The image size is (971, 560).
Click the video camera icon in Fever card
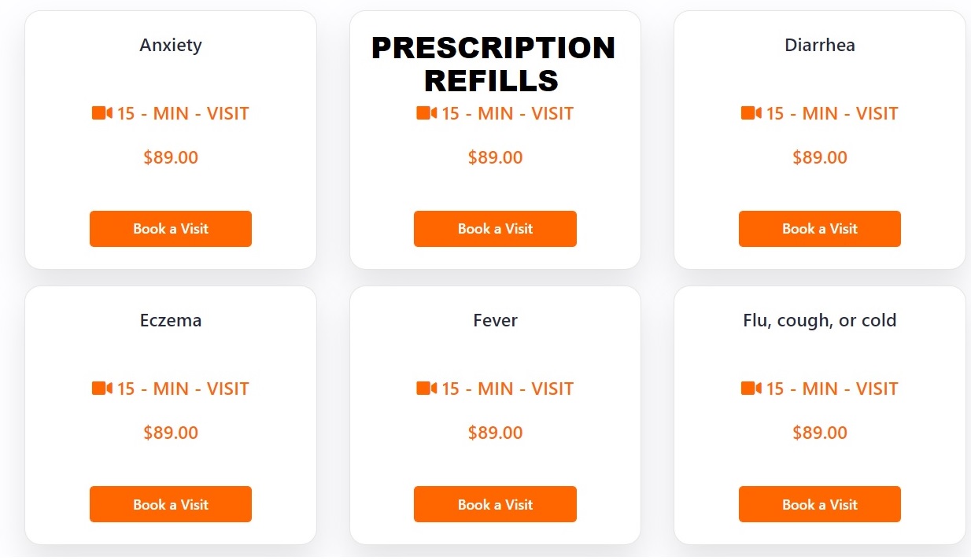coord(426,389)
